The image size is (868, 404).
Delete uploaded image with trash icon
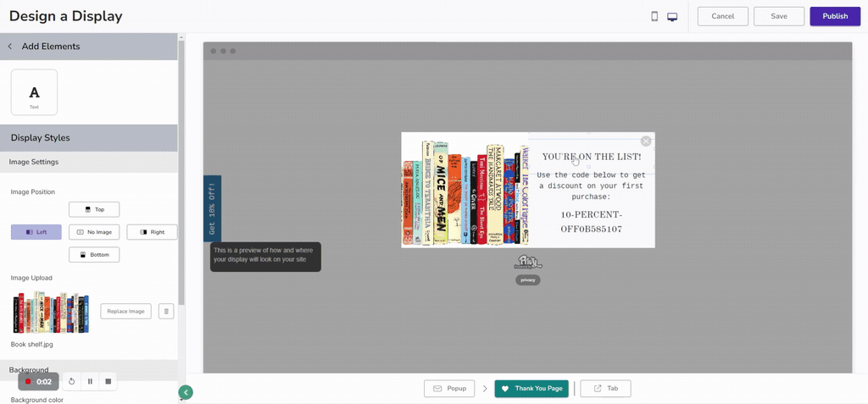click(166, 311)
